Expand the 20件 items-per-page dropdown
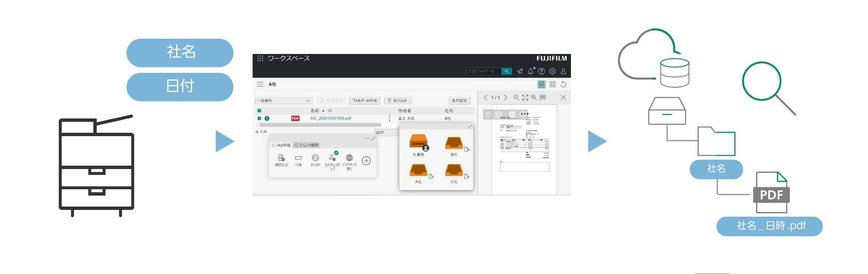 click(x=386, y=132)
